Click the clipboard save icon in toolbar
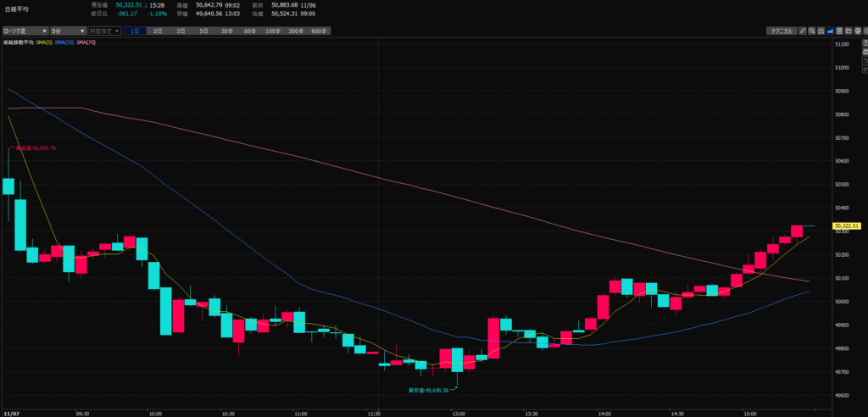 (x=839, y=31)
